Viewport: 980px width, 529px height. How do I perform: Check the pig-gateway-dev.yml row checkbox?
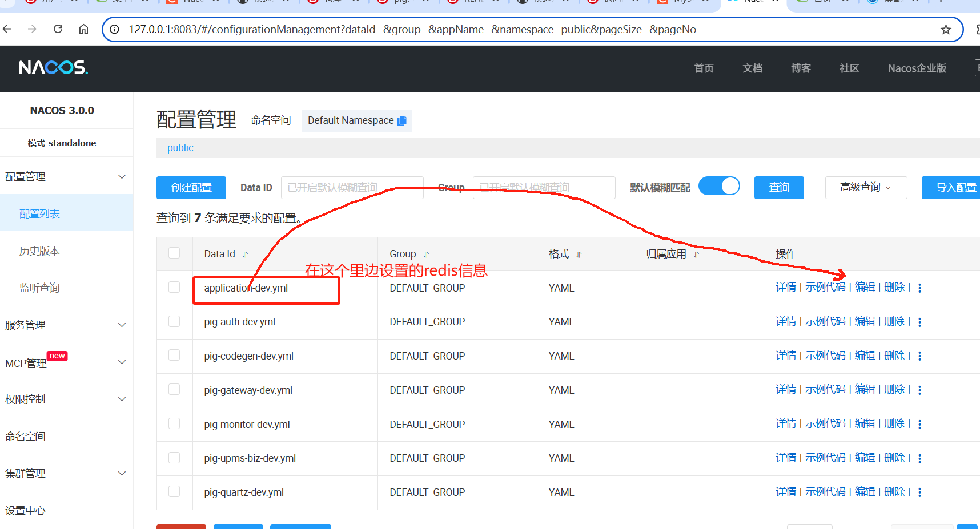174,389
